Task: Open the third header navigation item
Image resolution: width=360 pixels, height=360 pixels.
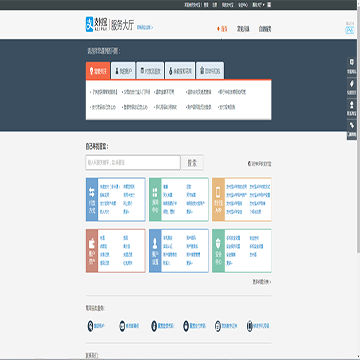Action: point(265,29)
